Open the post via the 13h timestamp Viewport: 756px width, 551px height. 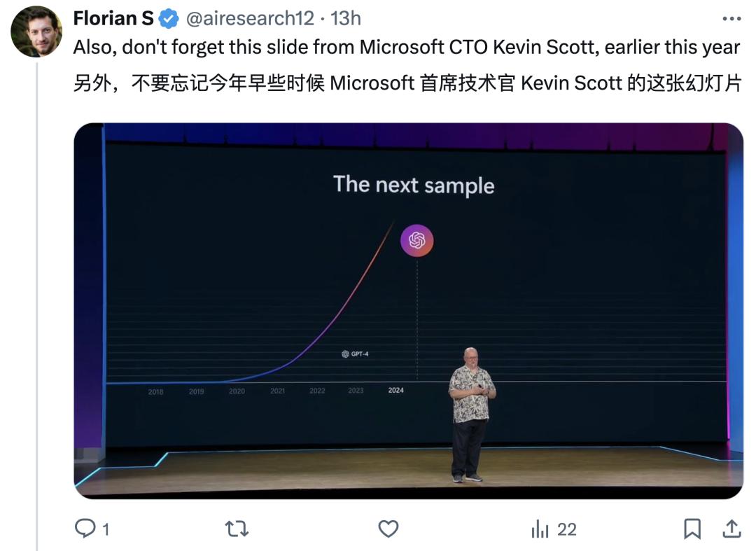point(346,18)
